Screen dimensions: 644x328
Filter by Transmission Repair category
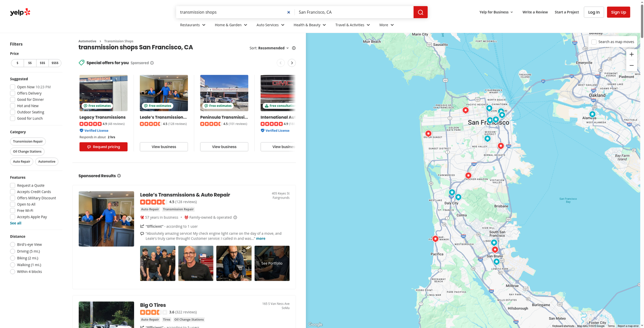tap(28, 141)
